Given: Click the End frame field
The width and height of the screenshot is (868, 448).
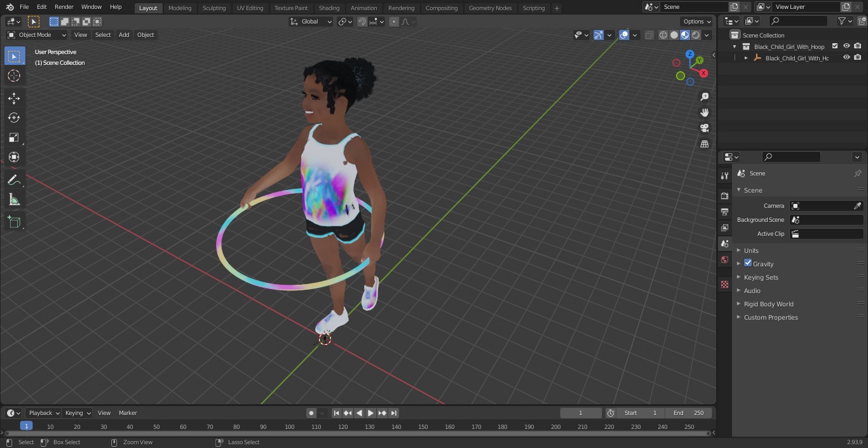Looking at the screenshot, I should [689, 413].
